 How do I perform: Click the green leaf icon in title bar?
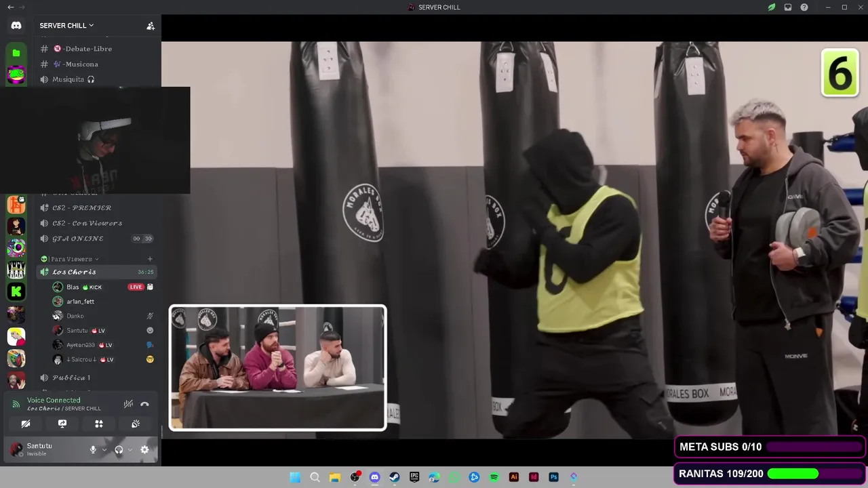click(772, 7)
